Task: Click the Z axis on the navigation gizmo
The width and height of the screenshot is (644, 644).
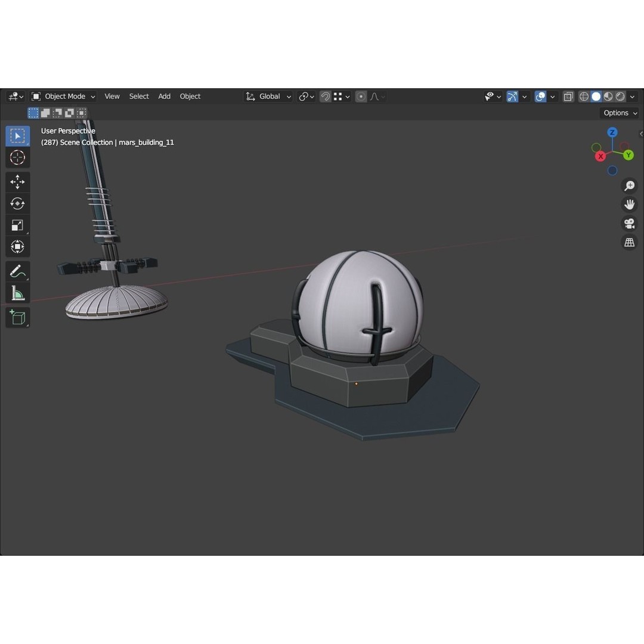Action: [612, 132]
